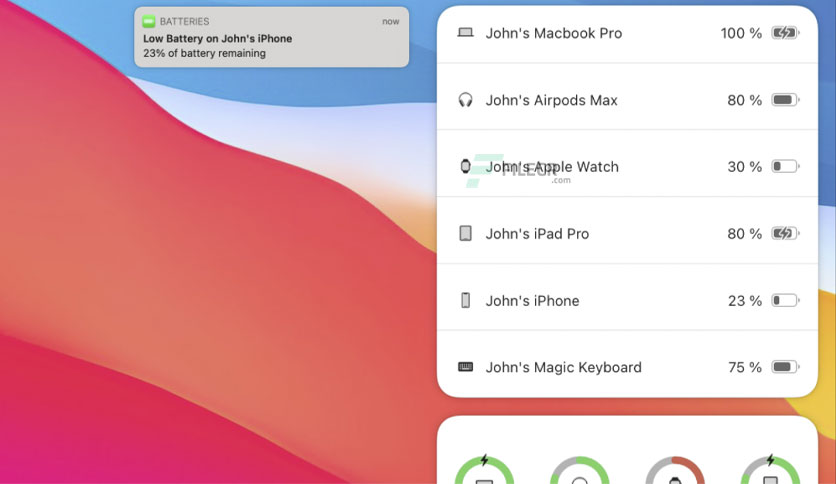Click the charging ring gauge for iPad
Screen dimensions: 836x484
click(x=770, y=470)
